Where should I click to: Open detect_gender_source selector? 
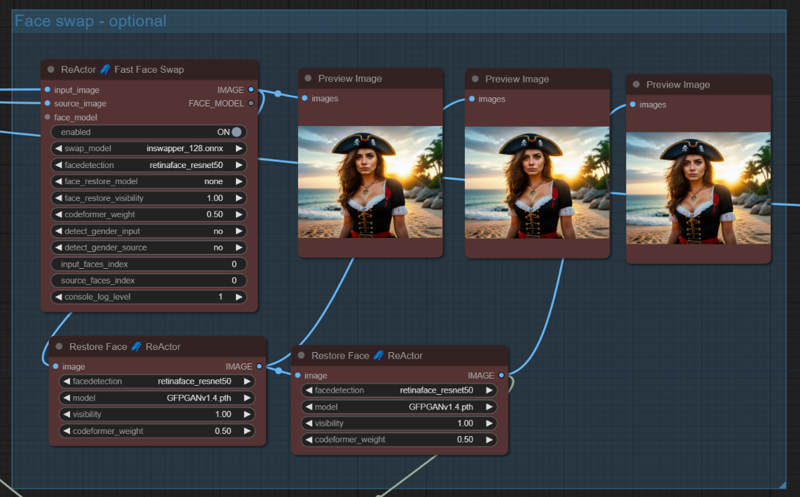[x=149, y=247]
